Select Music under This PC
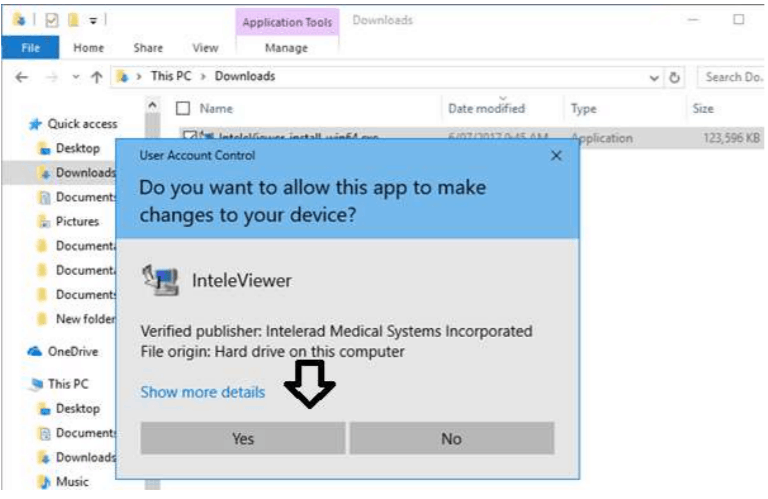 72,481
